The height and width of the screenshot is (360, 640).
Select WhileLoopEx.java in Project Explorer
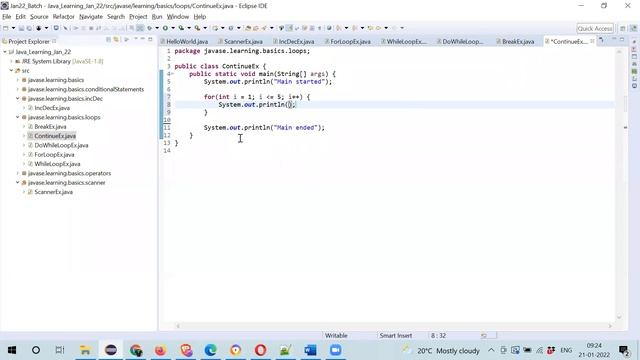(x=57, y=164)
